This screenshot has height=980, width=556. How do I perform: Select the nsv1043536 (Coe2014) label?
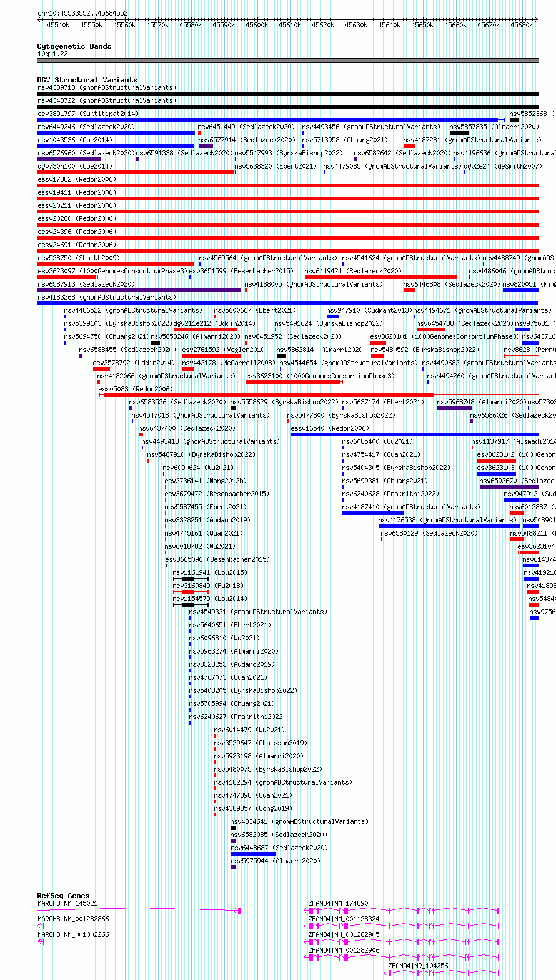[75, 140]
